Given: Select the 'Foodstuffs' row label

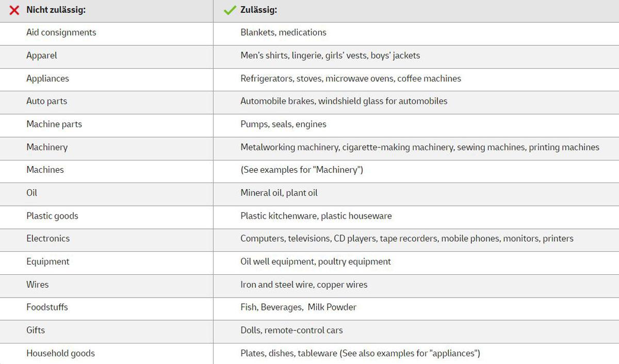Looking at the screenshot, I should (47, 307).
